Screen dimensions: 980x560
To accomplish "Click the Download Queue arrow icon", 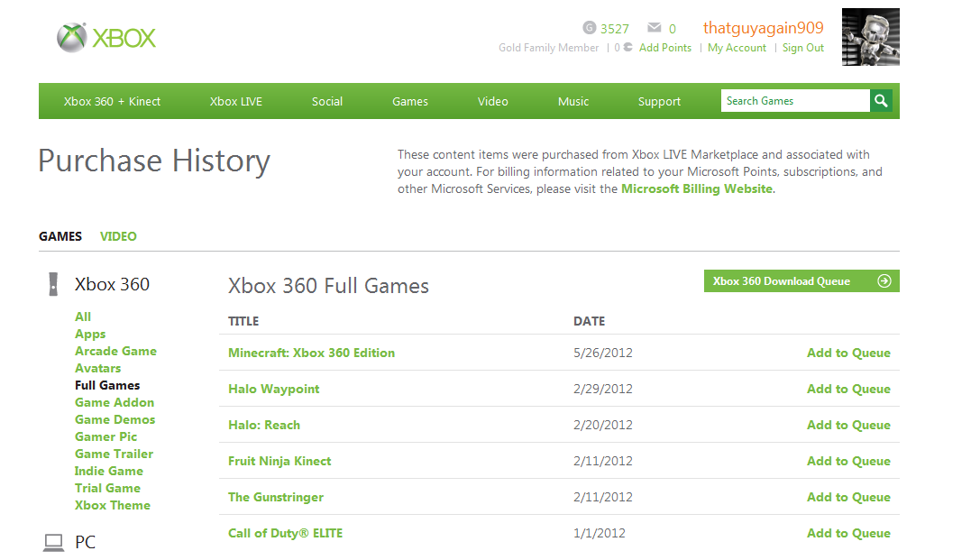I will pos(884,281).
